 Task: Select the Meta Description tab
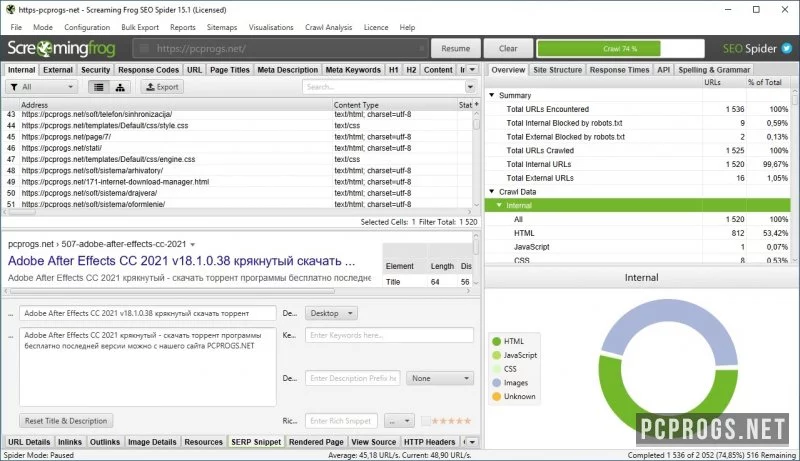[x=287, y=70]
